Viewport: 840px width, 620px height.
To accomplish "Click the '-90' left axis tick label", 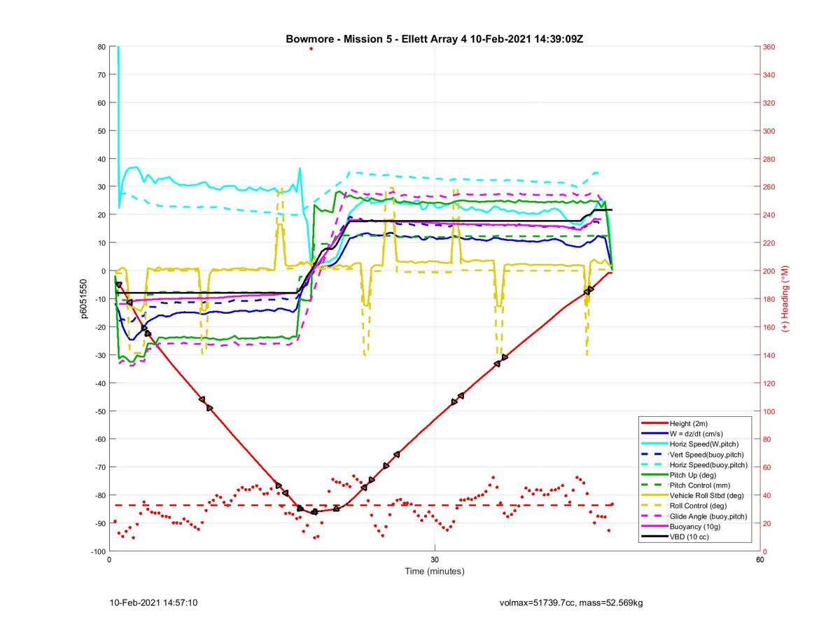I will click(99, 523).
